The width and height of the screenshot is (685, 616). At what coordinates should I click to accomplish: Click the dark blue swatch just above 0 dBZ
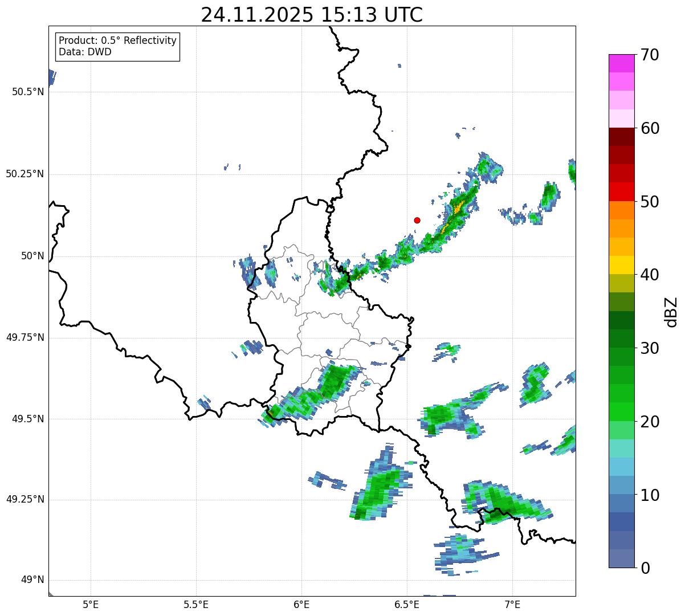622,558
